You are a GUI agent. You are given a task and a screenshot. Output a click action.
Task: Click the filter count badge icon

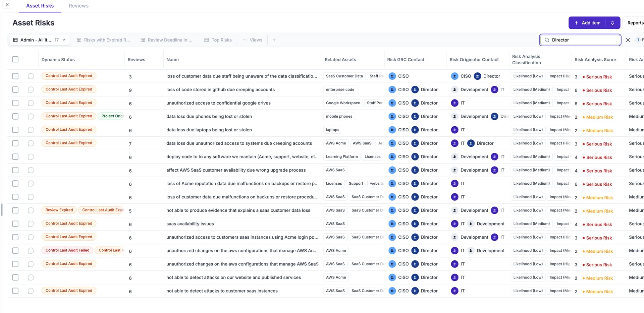[638, 40]
